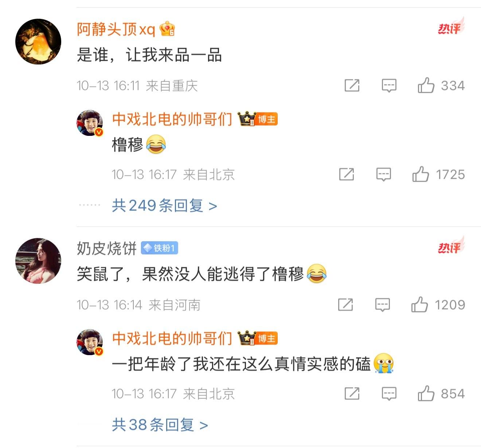481x448 pixels.
Task: Open 中戏北电的帅哥们 name in first reply
Action: pyautogui.click(x=172, y=119)
